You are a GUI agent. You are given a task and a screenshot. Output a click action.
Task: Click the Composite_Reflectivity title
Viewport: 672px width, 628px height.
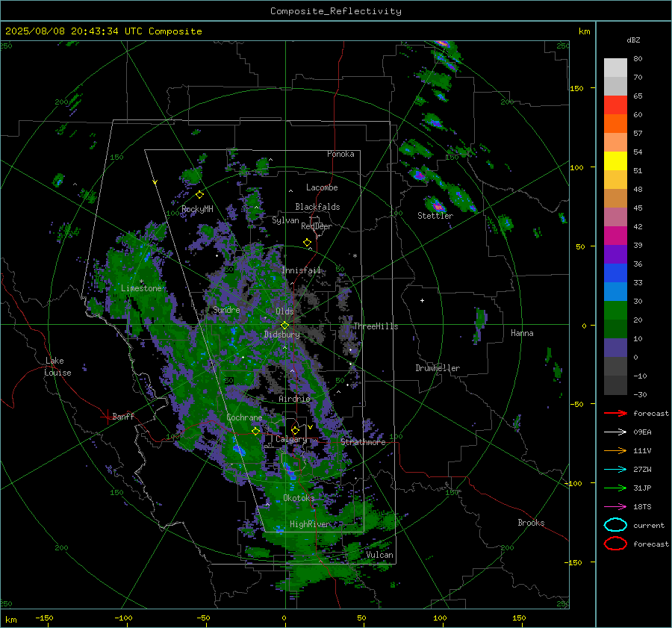click(336, 11)
